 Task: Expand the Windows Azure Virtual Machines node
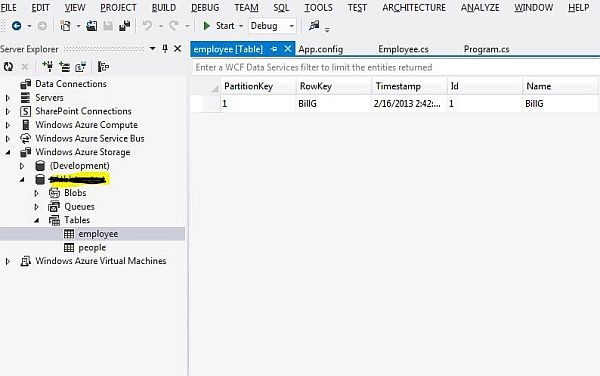tap(8, 261)
